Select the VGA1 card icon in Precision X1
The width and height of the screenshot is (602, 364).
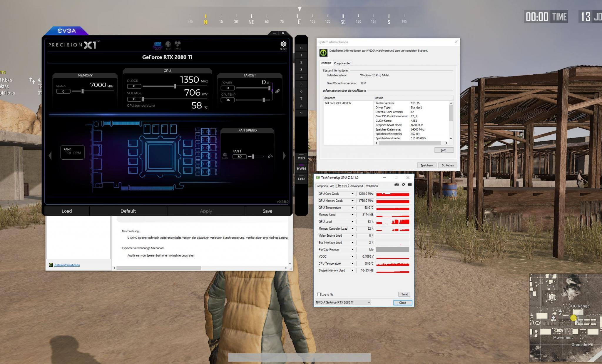click(158, 46)
